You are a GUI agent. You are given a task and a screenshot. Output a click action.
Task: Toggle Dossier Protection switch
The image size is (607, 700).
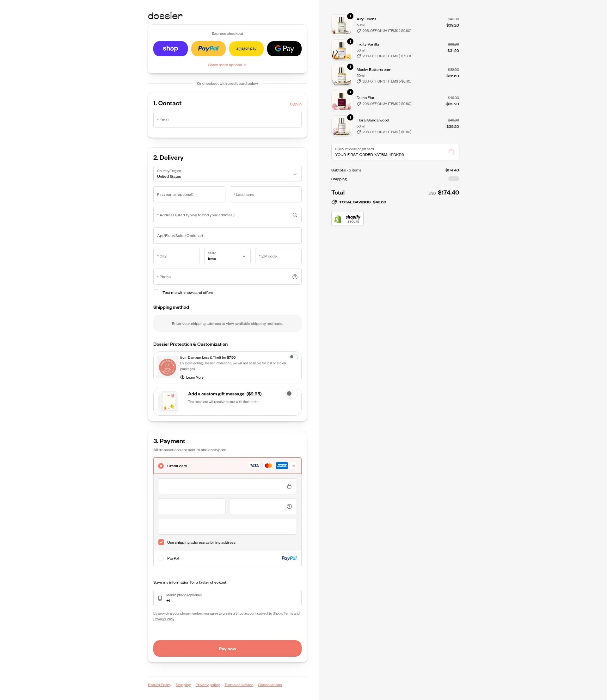(294, 357)
